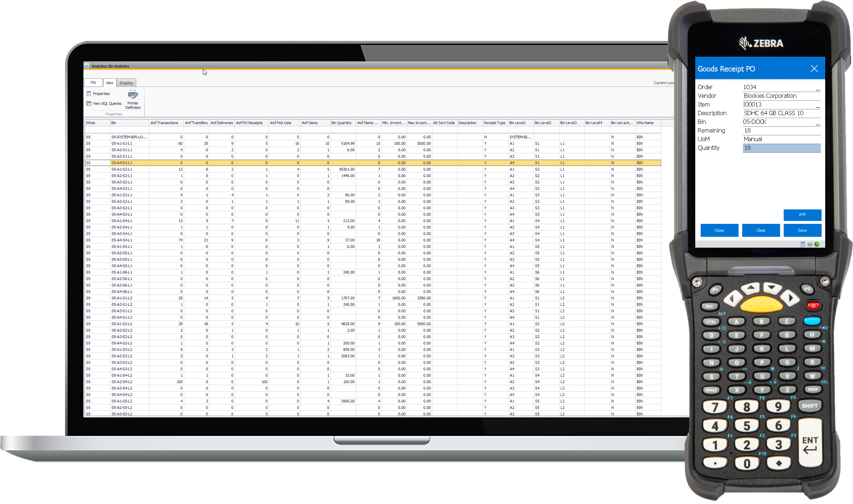Click the Clear button on Goods Receipt PO
Image resolution: width=853 pixels, height=504 pixels.
pyautogui.click(x=761, y=230)
